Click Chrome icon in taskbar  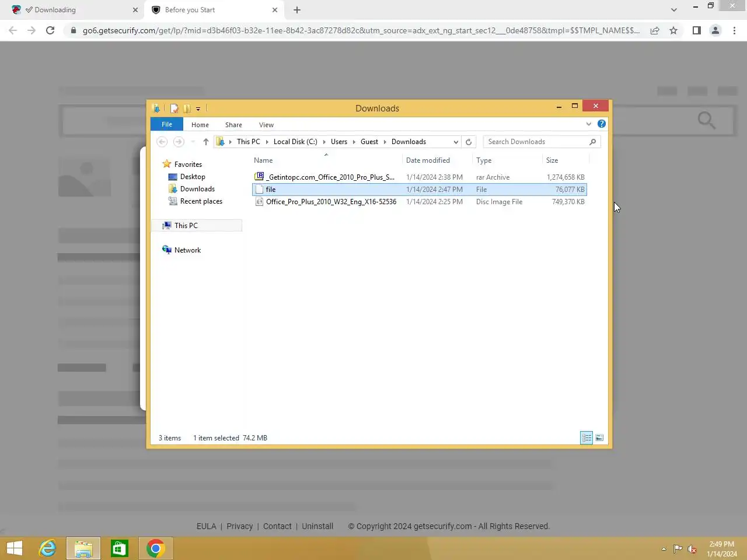point(155,548)
